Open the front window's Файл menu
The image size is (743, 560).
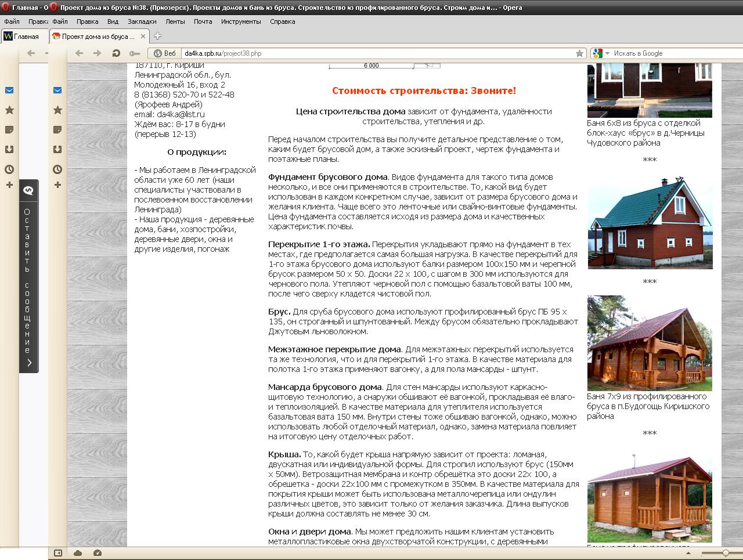(x=60, y=21)
